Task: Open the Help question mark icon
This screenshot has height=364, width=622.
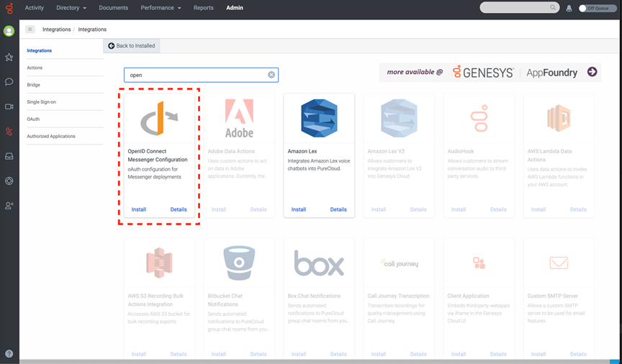Action: pyautogui.click(x=9, y=354)
